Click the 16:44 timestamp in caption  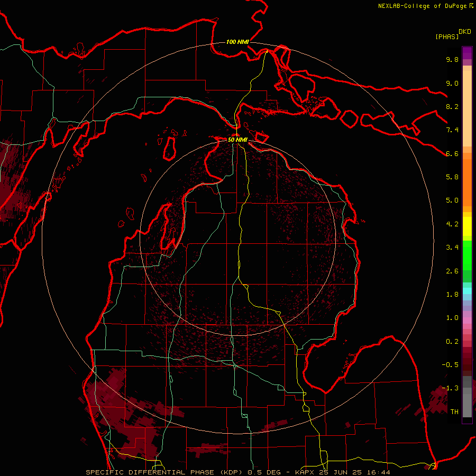tap(380, 472)
